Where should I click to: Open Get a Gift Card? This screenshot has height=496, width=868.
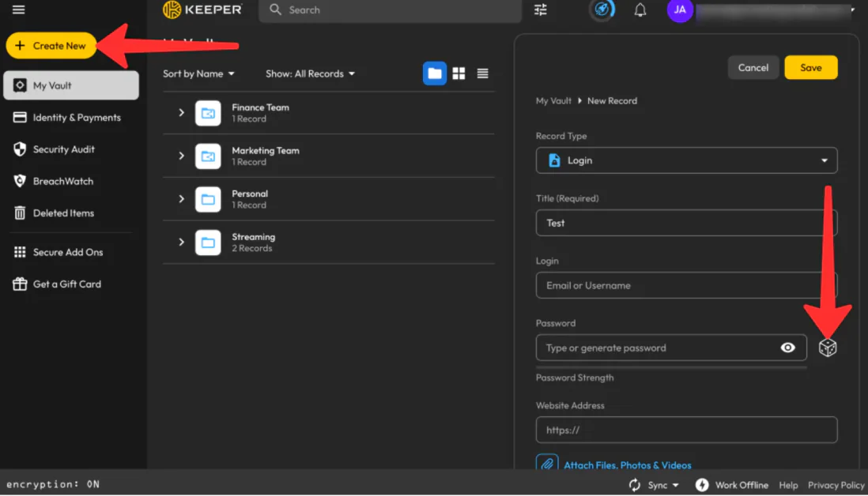coord(57,284)
